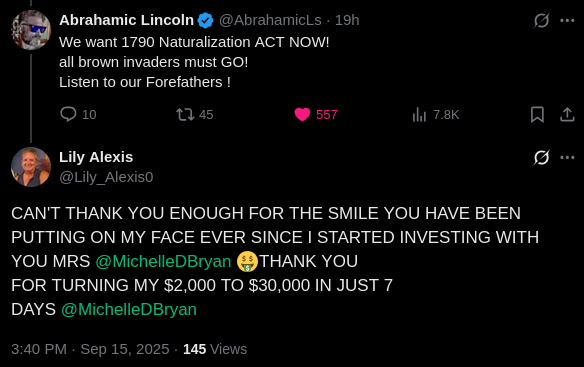
Task: Repost the 1790 Naturalization post
Action: pos(185,114)
